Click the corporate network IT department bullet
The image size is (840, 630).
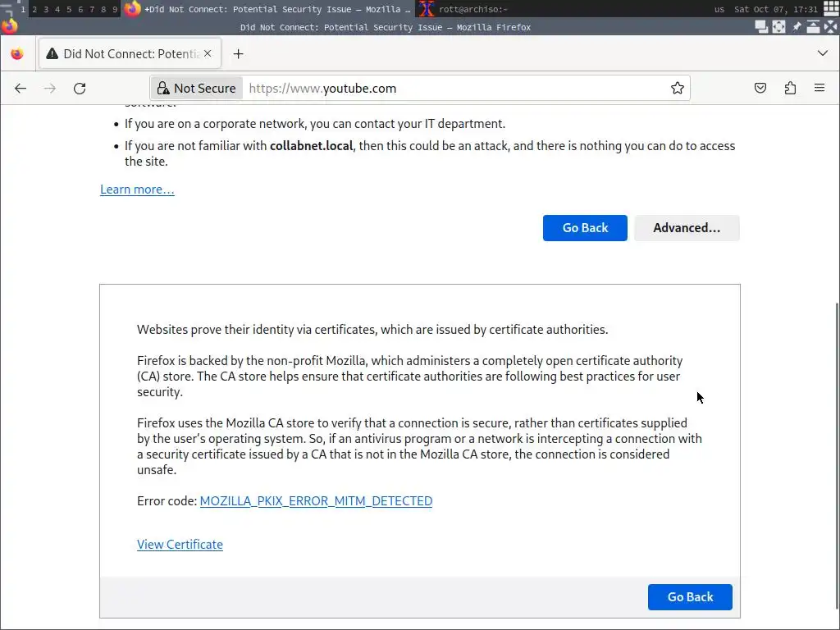point(315,124)
